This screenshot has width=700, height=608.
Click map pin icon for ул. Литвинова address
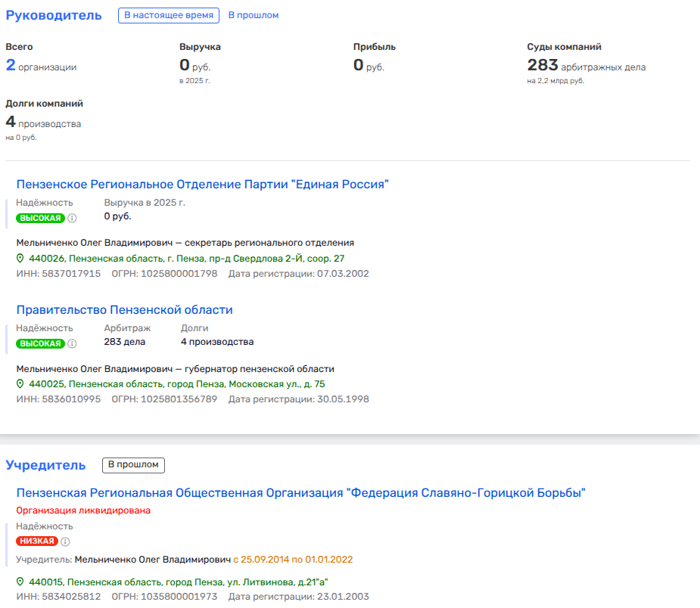(21, 582)
